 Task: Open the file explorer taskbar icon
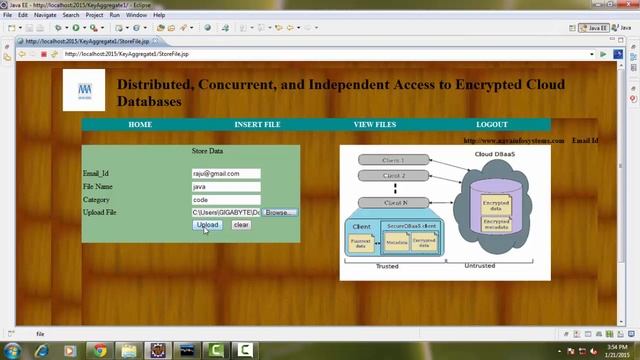click(129, 351)
